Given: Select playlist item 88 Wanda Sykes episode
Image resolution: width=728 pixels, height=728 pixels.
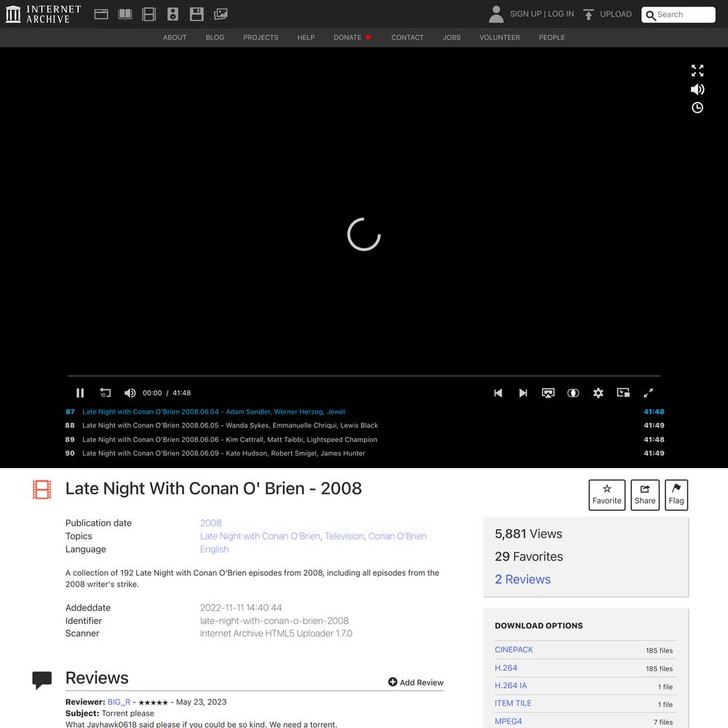Looking at the screenshot, I should tap(365, 425).
